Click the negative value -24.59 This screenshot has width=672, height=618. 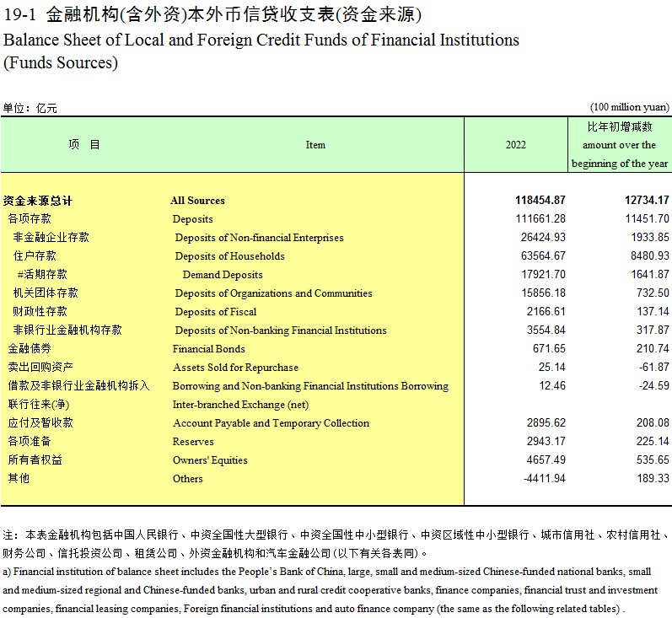653,385
